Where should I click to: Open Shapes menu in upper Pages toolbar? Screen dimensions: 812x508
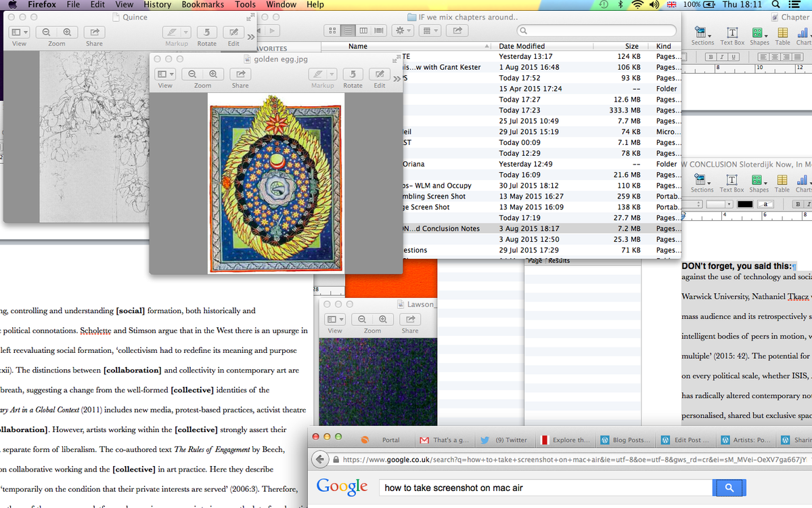[759, 36]
